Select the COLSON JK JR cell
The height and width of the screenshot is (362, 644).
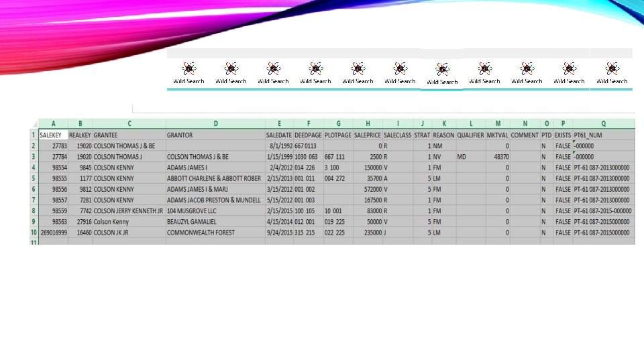point(129,233)
